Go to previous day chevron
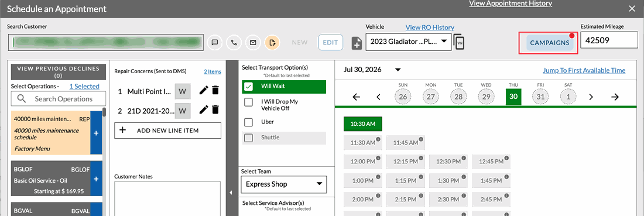 coord(379,97)
